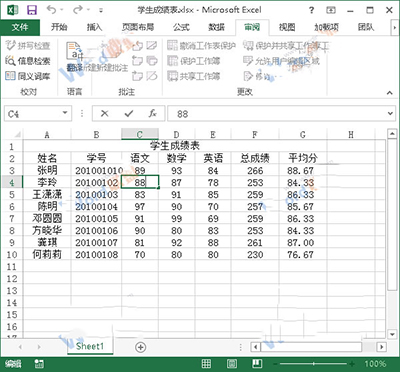Cancel the cell entry with the X
The height and width of the screenshot is (372, 400).
(x=105, y=114)
